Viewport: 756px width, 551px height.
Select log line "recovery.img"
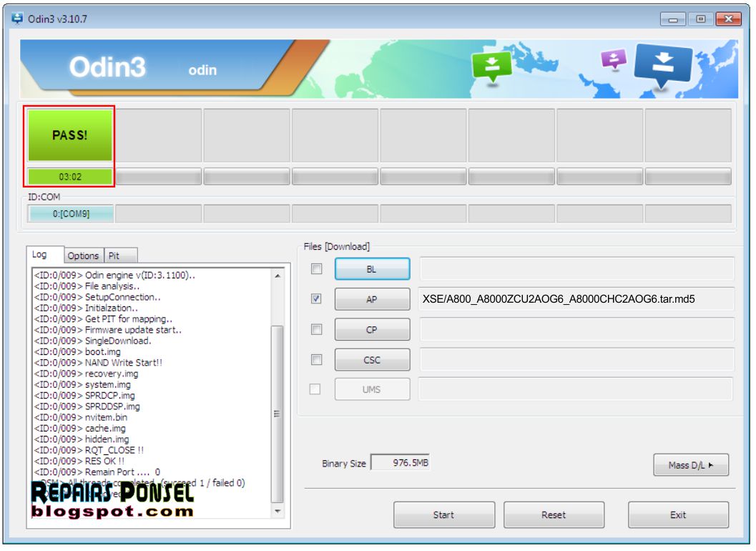(x=87, y=374)
